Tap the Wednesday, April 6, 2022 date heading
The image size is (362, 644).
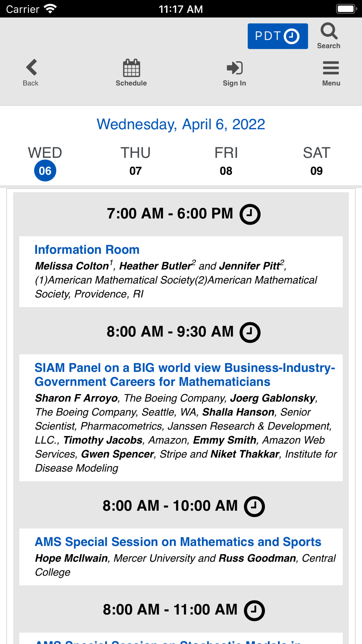(x=181, y=124)
